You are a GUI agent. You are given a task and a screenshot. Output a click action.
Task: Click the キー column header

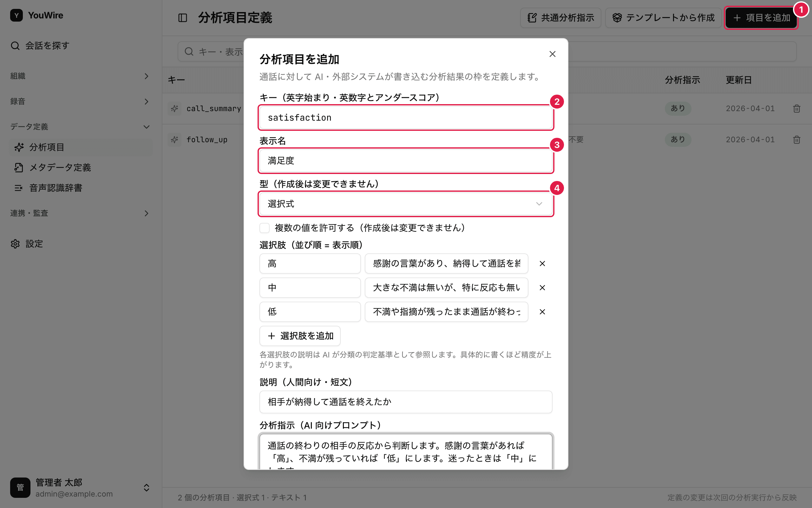tap(176, 80)
